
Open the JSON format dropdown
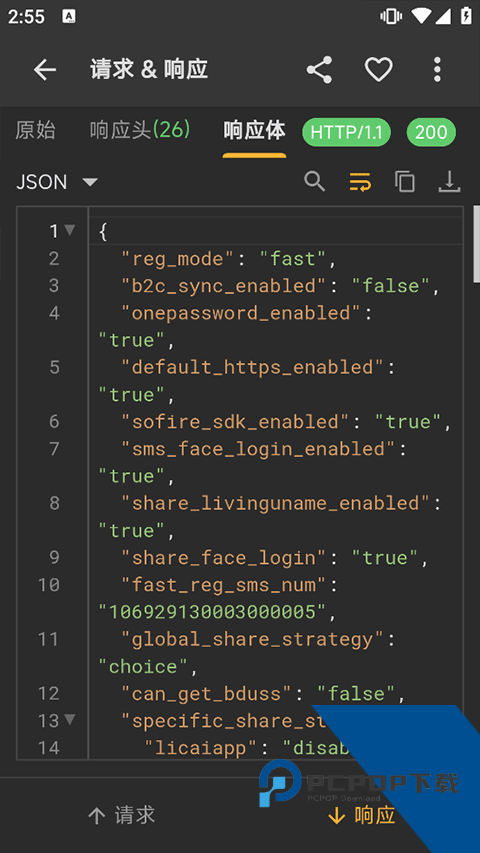coord(57,182)
